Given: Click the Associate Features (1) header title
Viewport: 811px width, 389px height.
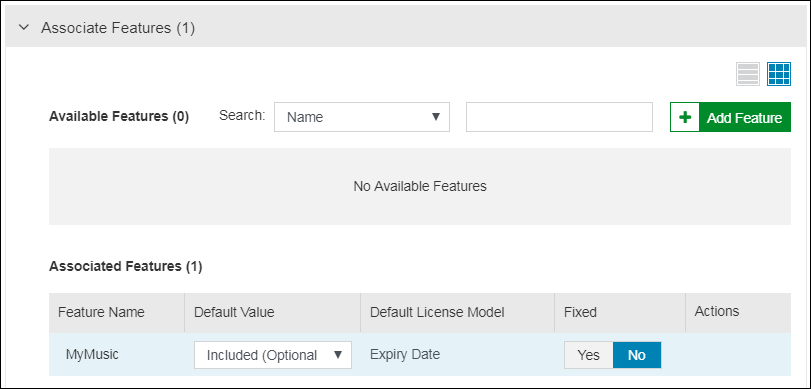Looking at the screenshot, I should (x=118, y=28).
